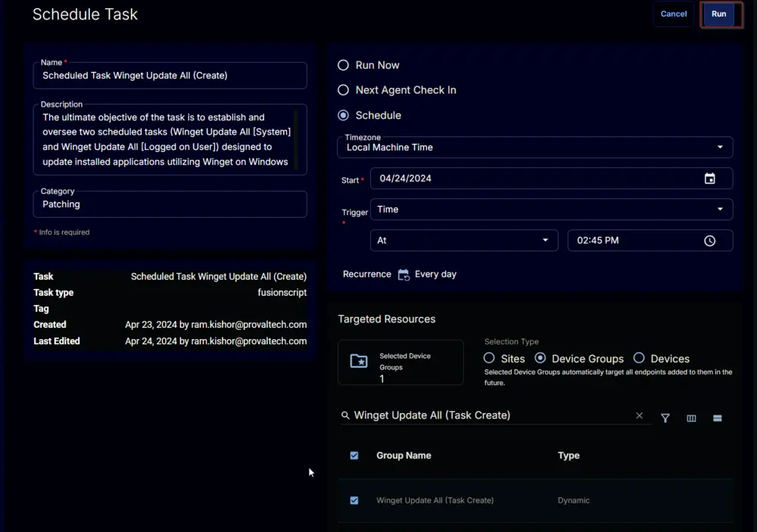Click the Recurrence calendar icon

(x=403, y=275)
